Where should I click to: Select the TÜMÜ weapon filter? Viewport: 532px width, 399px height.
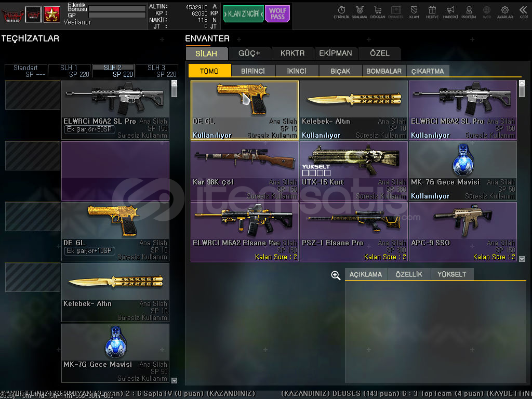pos(209,71)
